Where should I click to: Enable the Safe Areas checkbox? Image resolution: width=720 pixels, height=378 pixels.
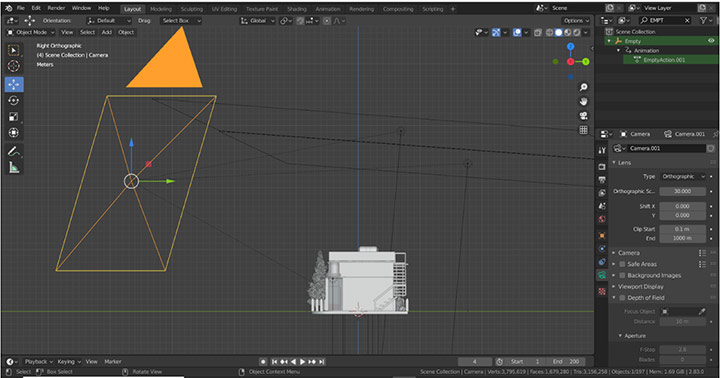(x=622, y=264)
